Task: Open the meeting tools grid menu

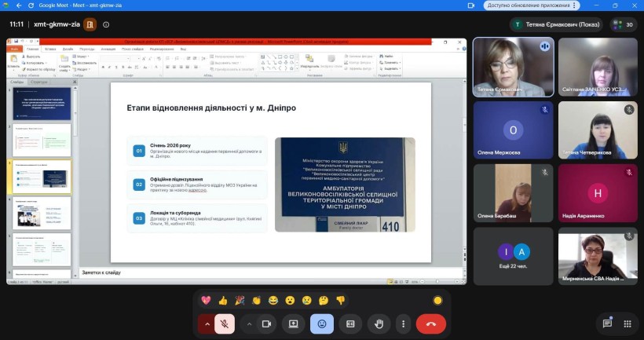Action: (x=628, y=324)
